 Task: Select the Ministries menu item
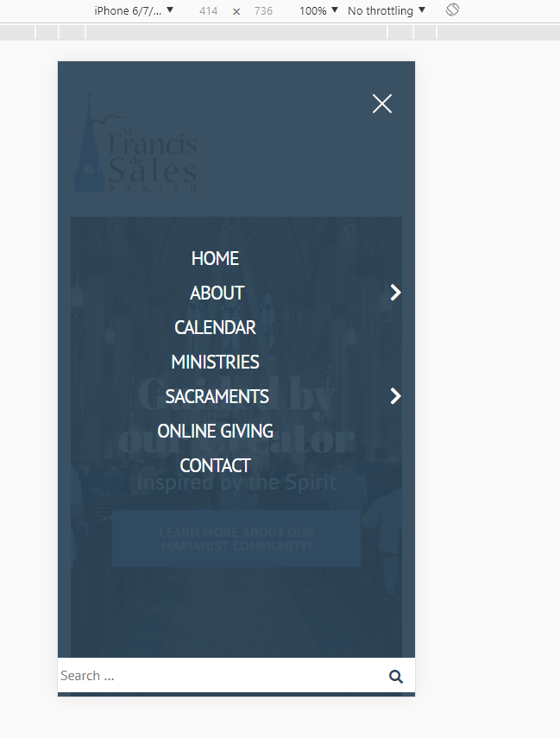coord(215,362)
